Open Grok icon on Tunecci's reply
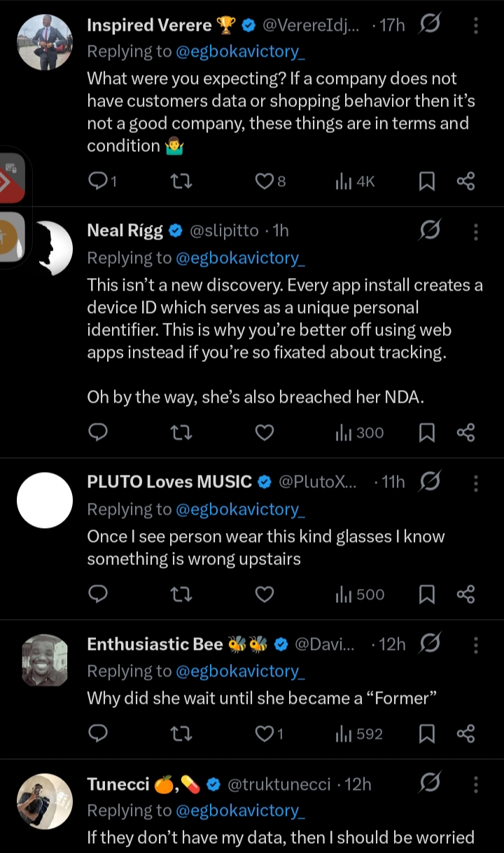The image size is (504, 853). (x=430, y=783)
